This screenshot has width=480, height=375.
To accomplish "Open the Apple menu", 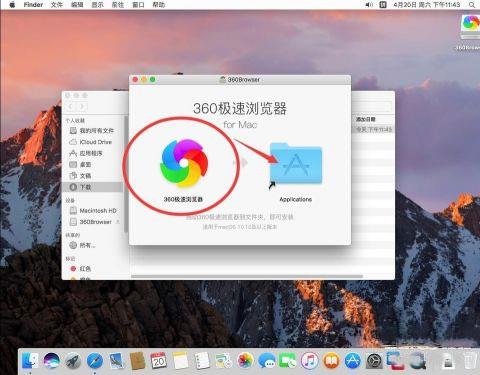I will pyautogui.click(x=12, y=5).
